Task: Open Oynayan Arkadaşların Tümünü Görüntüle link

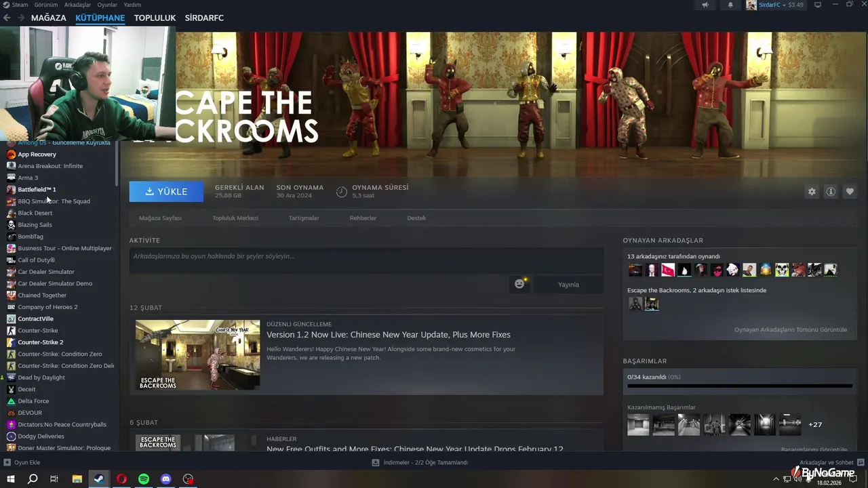Action: point(791,329)
